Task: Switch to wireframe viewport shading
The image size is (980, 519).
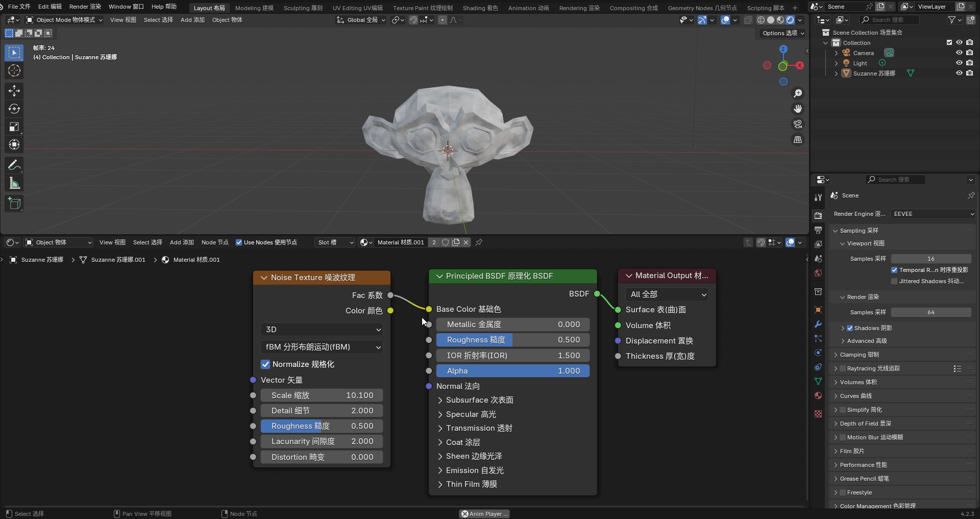Action: pos(761,20)
